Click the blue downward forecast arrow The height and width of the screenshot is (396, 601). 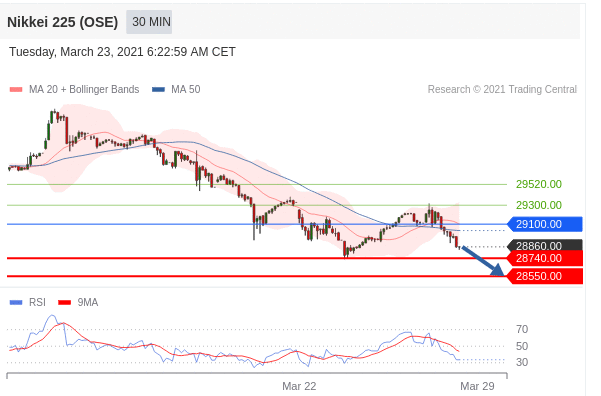(x=483, y=261)
